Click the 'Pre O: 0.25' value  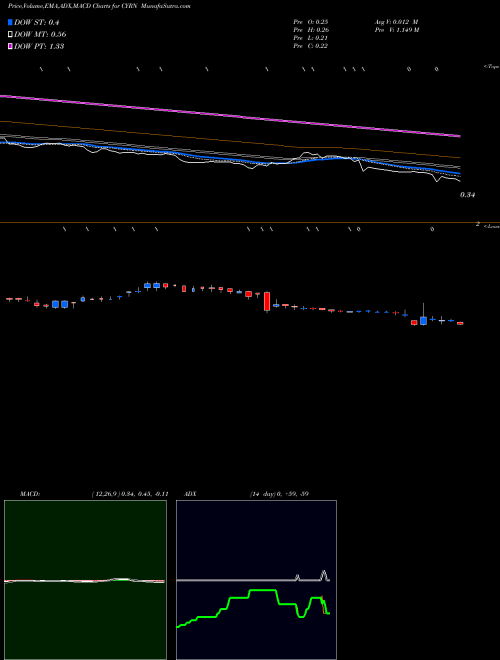click(x=311, y=22)
